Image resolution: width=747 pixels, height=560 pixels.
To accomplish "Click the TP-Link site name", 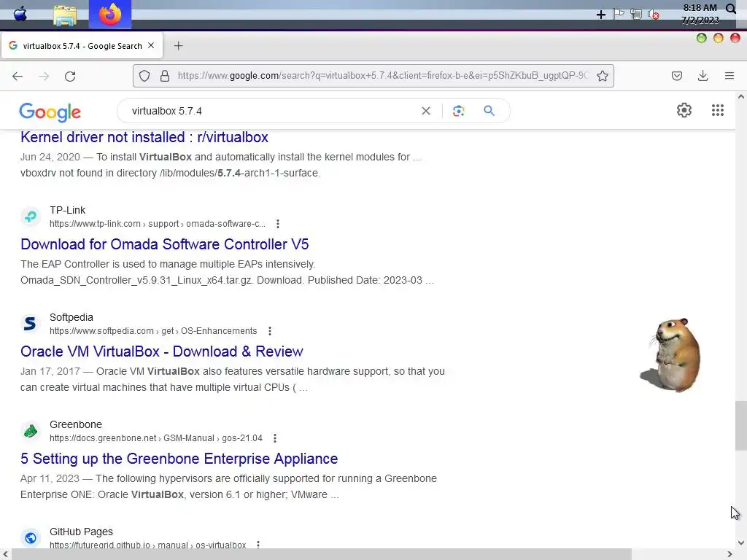I will click(67, 210).
